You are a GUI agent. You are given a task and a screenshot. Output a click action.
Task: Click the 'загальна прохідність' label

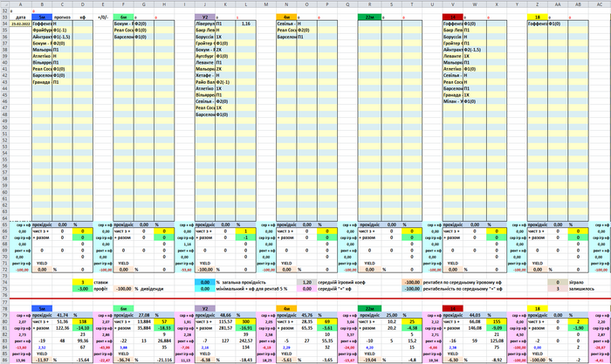(244, 282)
